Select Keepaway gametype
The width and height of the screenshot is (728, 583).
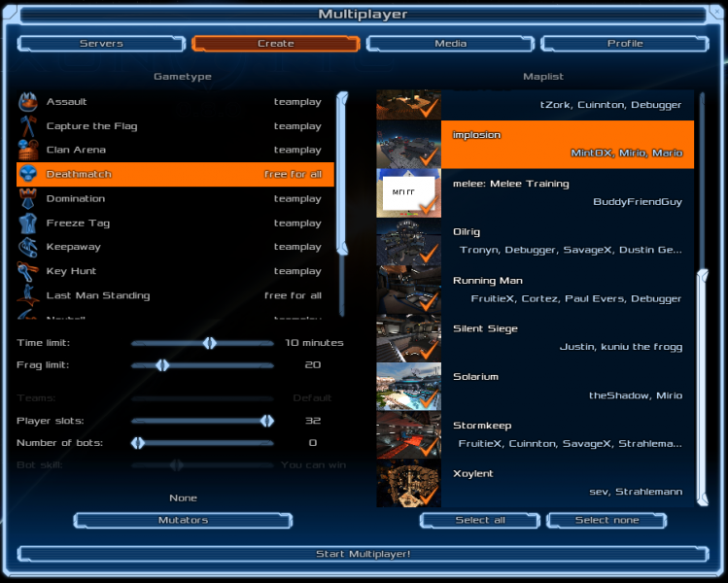[x=176, y=247]
